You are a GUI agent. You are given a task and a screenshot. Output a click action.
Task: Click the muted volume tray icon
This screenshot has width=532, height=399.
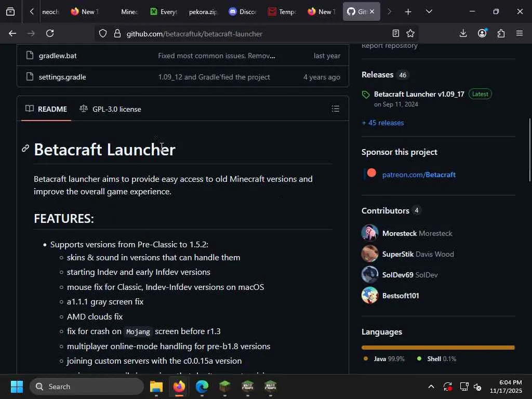point(477,387)
